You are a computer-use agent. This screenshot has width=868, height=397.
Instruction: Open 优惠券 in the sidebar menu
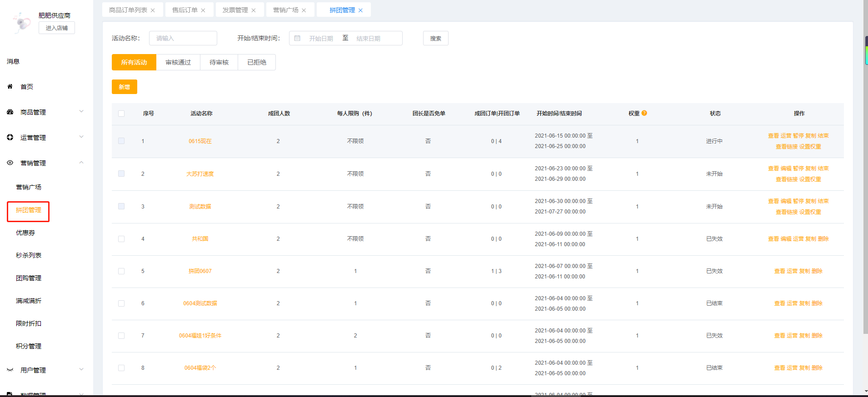(25, 233)
